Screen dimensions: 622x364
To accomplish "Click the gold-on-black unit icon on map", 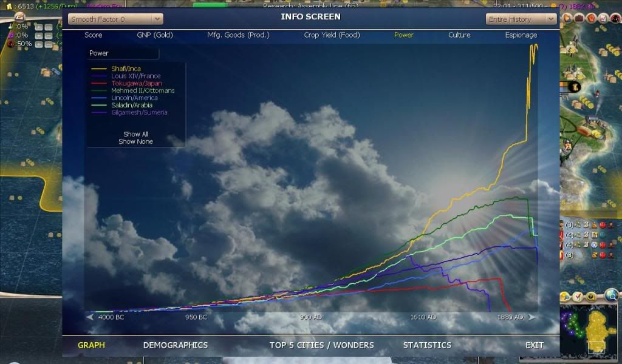I will tap(574, 86).
